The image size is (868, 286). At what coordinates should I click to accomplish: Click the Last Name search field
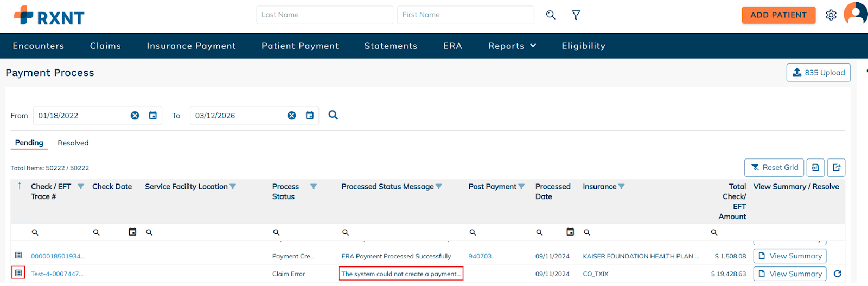[324, 15]
